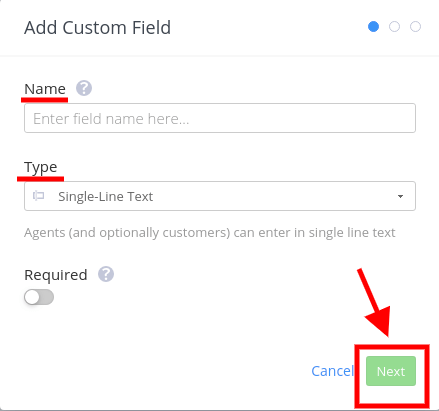Click the Single-Line Text selected value

coord(105,196)
